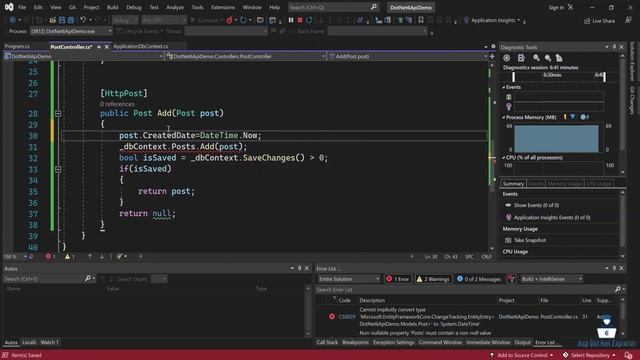Close the PostController.cs tab
The height and width of the screenshot is (360, 640).
click(107, 47)
